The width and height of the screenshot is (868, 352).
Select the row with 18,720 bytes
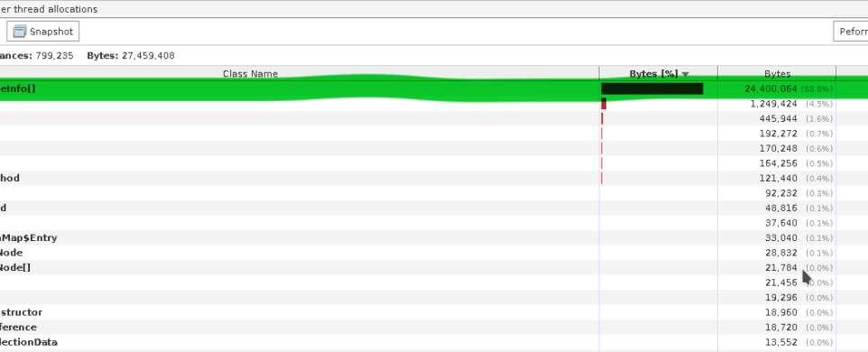(434, 328)
